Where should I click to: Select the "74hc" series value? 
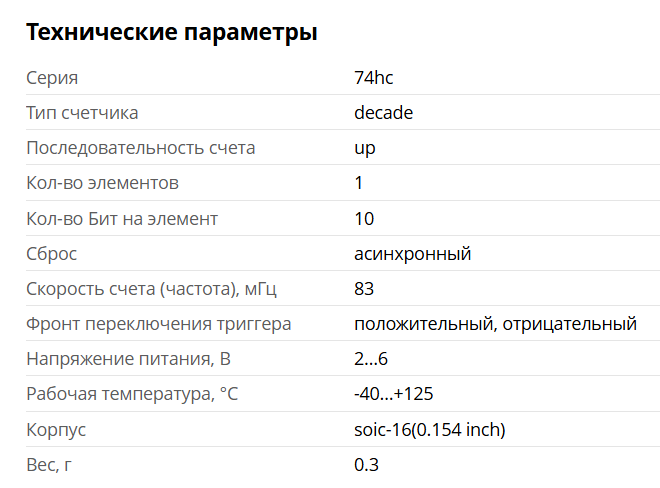374,78
